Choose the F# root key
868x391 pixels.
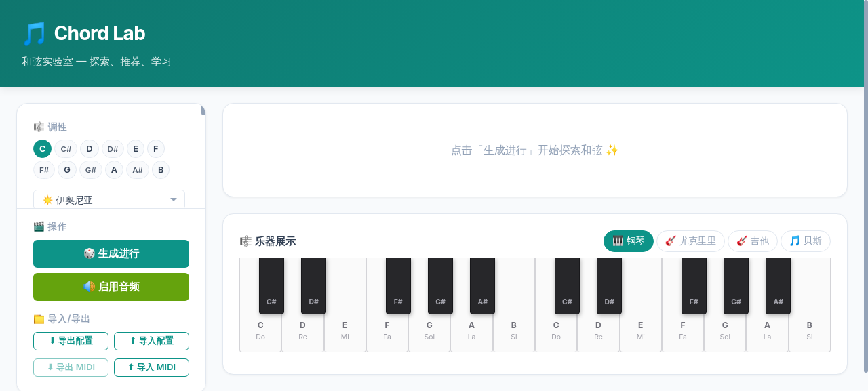pos(44,169)
